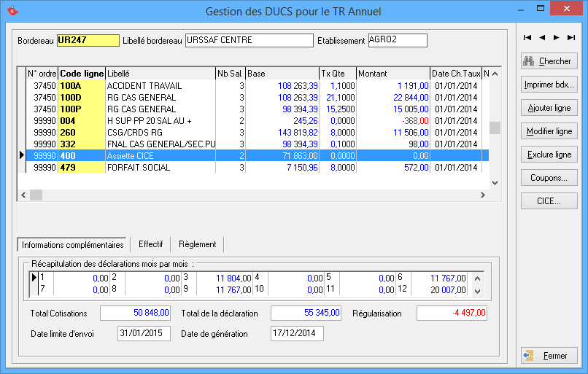The image size is (588, 374).
Task: Click month 9 value 11 767,00
Action: (x=225, y=289)
